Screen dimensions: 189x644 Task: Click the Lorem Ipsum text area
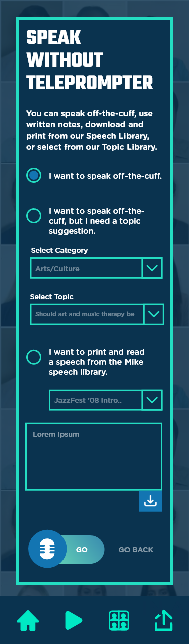[94, 457]
